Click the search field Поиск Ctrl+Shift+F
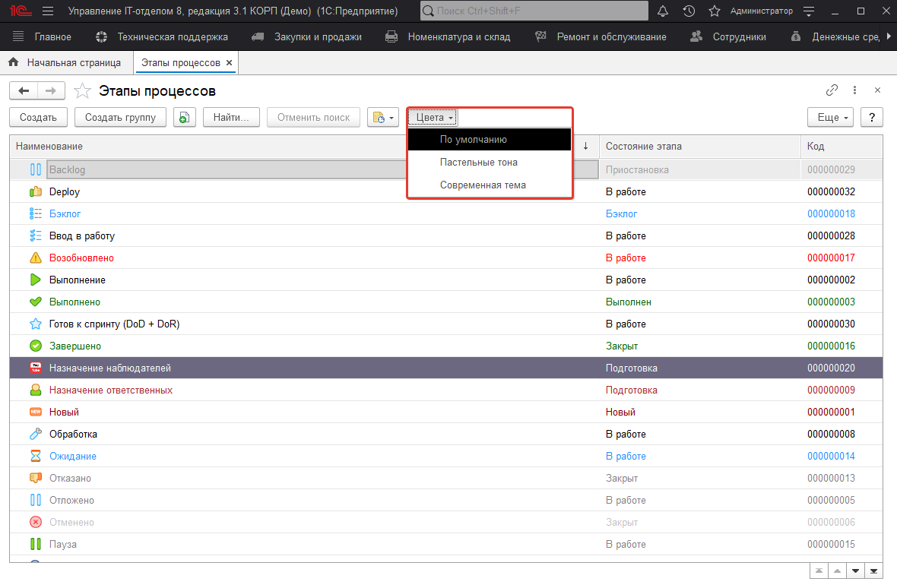 541,11
